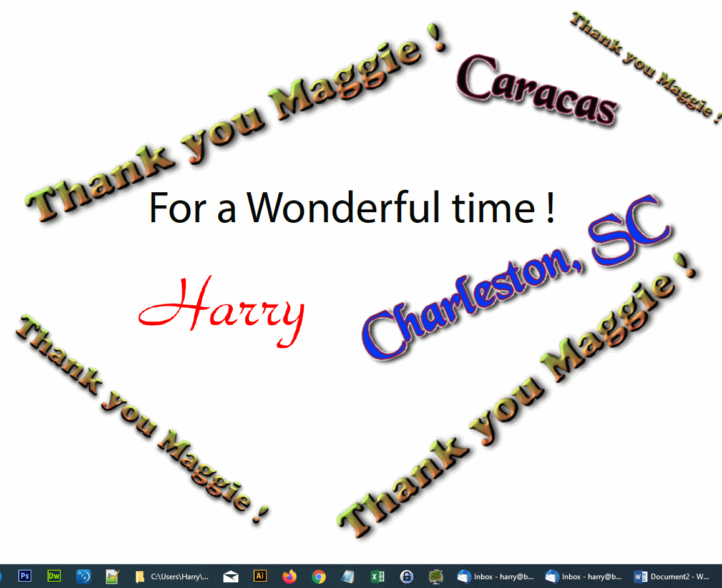Open the Mail envelope app
This screenshot has height=588, width=722.
pos(231,576)
